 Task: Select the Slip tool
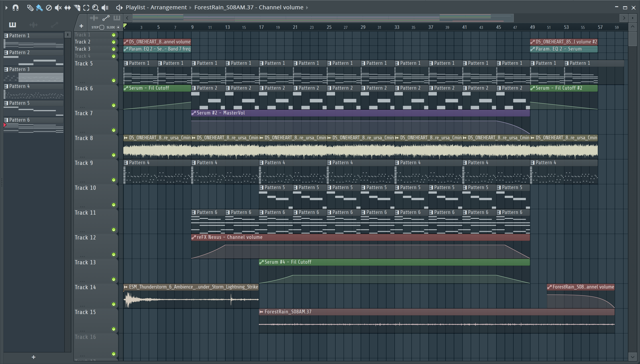pyautogui.click(x=68, y=8)
